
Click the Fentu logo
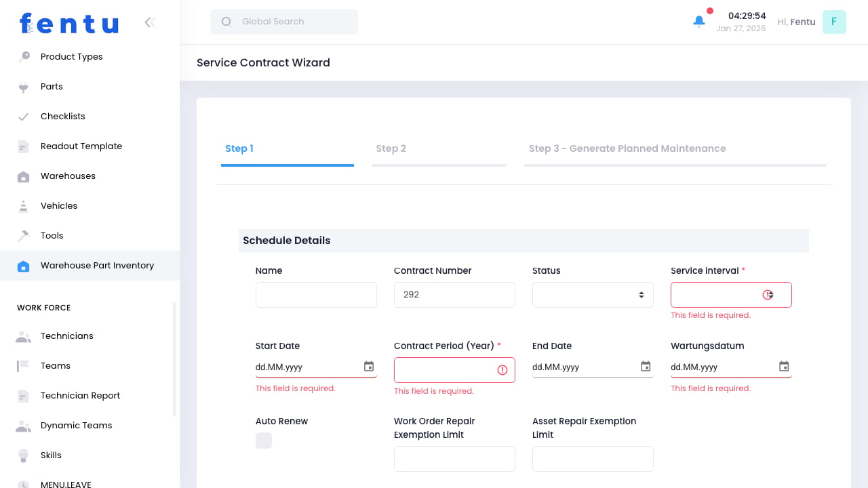[69, 24]
